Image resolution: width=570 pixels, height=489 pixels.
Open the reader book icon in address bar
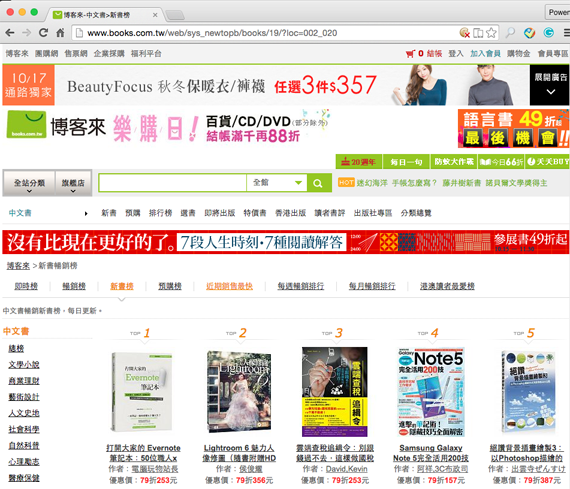[x=478, y=33]
